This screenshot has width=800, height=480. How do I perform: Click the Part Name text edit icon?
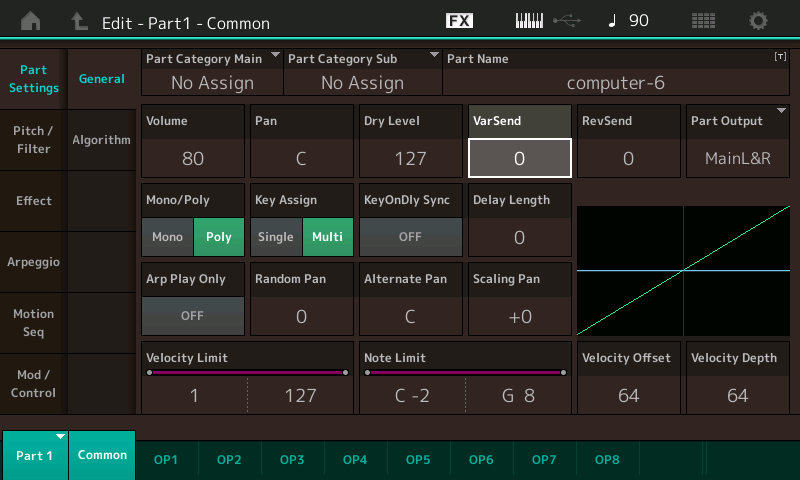(780, 58)
